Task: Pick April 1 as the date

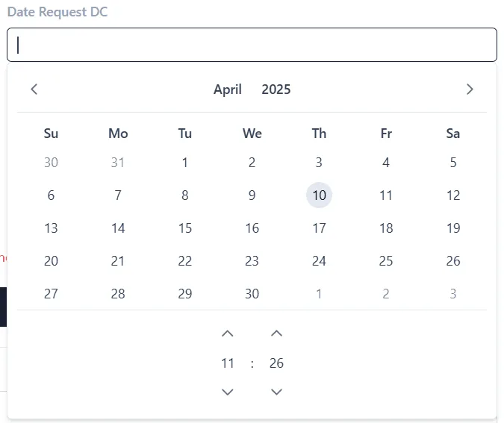Action: coord(185,163)
